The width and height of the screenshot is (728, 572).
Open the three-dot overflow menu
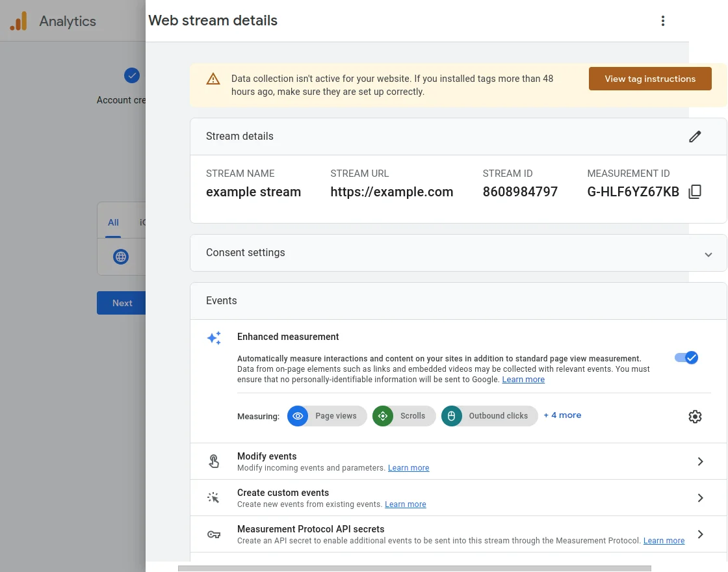coord(663,20)
